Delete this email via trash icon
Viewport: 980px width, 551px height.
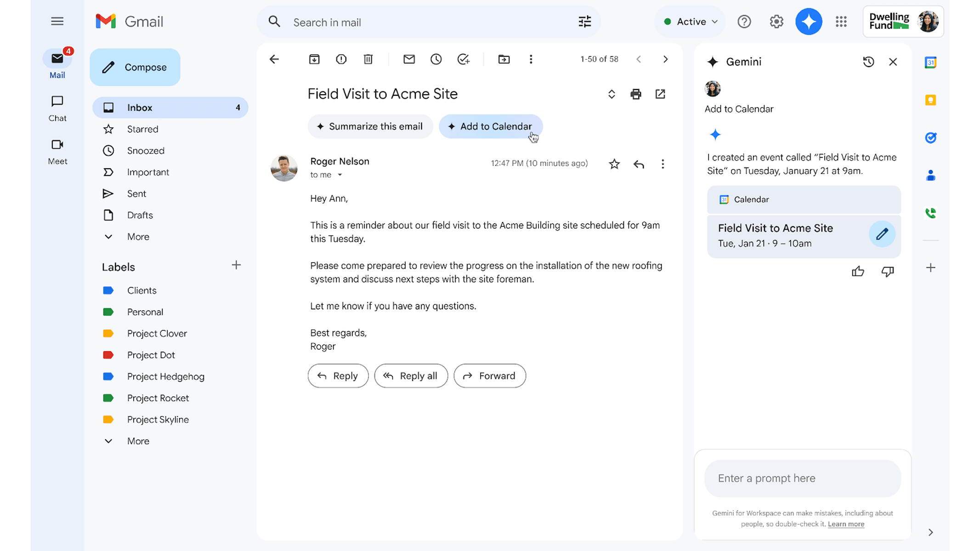click(x=368, y=59)
